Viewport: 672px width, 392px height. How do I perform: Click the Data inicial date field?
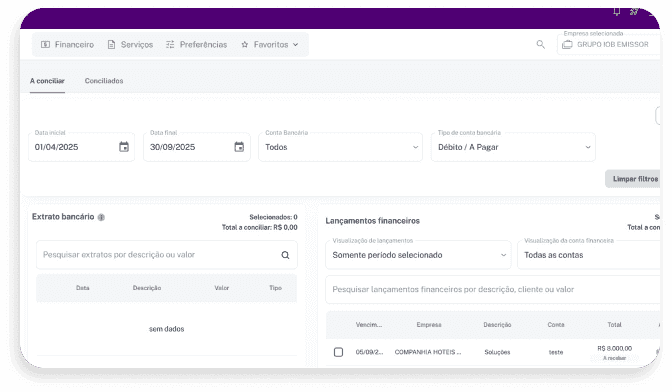coord(81,147)
